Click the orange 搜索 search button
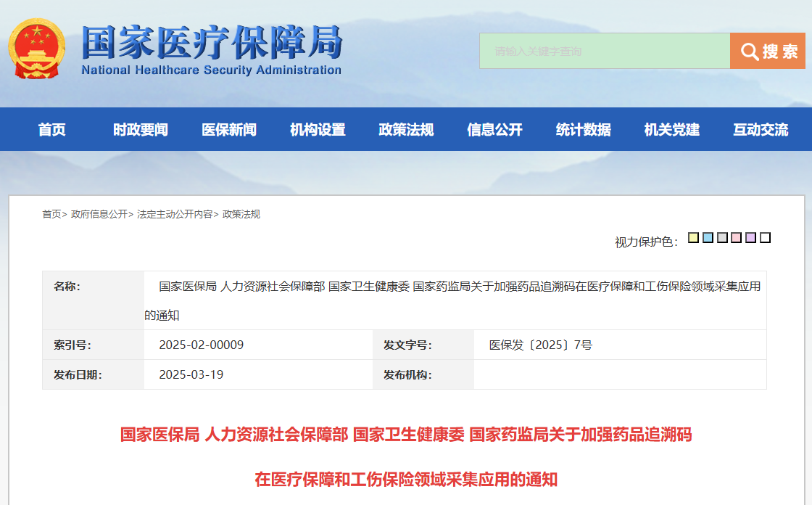This screenshot has width=812, height=505. coord(767,51)
